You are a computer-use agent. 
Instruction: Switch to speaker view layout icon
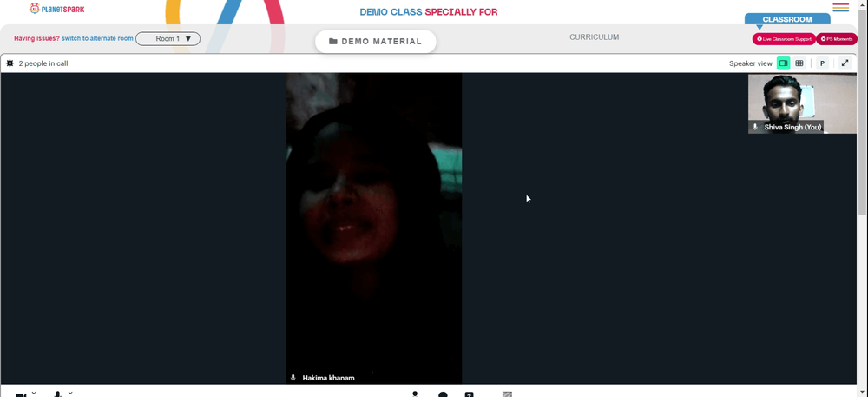pos(783,63)
